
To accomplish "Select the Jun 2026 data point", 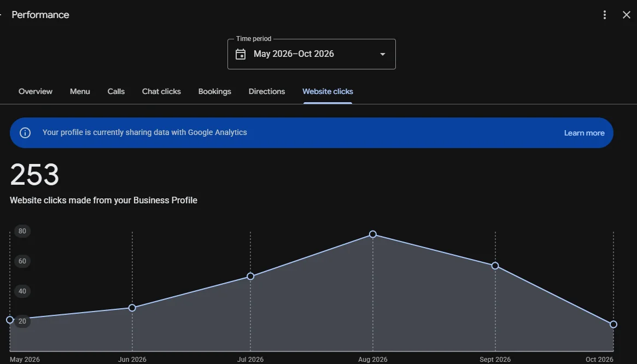I will click(x=132, y=308).
